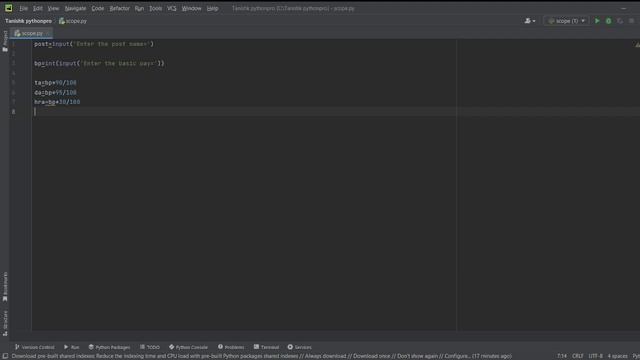Image resolution: width=640 pixels, height=360 pixels.
Task: Change UTF-8 file encoding
Action: click(x=596, y=356)
